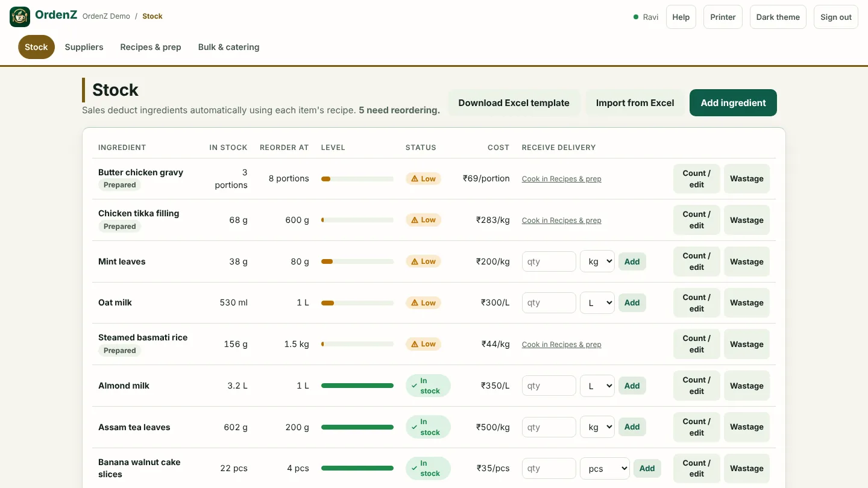
Task: Follow Butter chicken gravy's Cook in Recipes link
Action: coord(562,179)
